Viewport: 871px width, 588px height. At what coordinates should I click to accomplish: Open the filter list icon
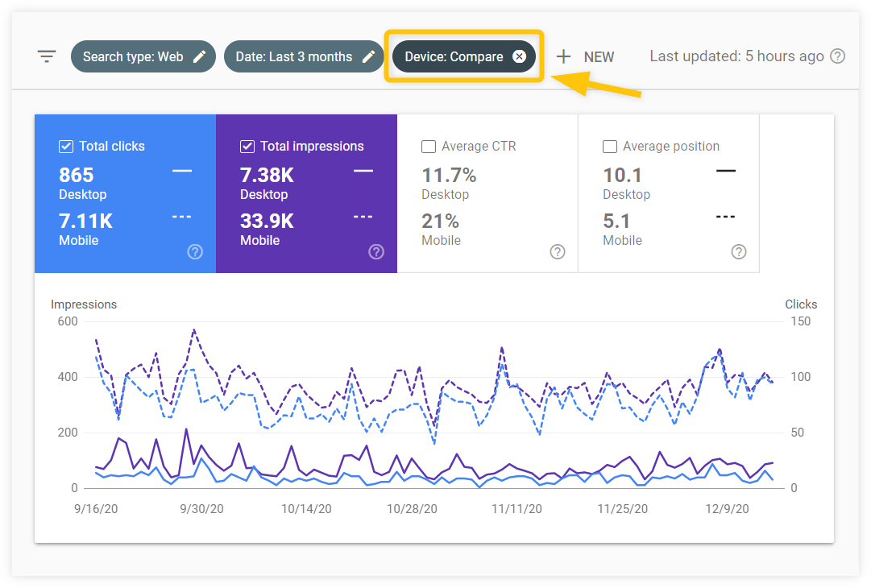pos(47,56)
